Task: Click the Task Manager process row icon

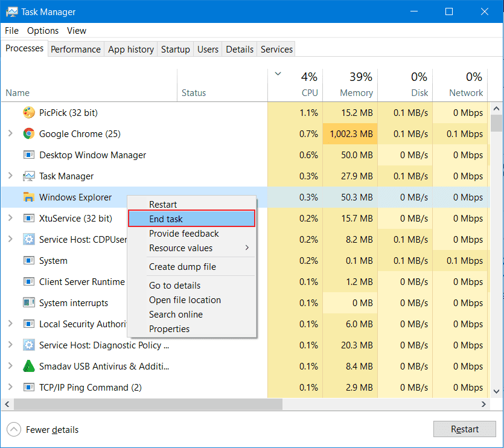Action: 28,176
